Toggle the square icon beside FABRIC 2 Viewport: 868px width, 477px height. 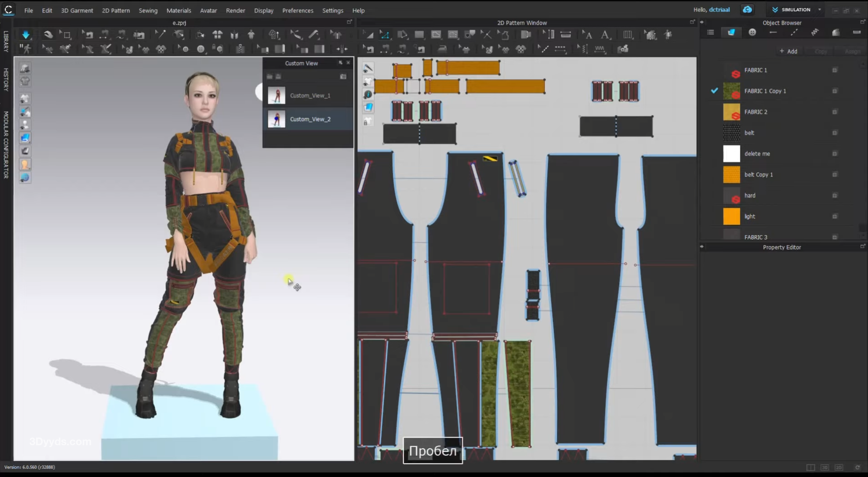[835, 112]
